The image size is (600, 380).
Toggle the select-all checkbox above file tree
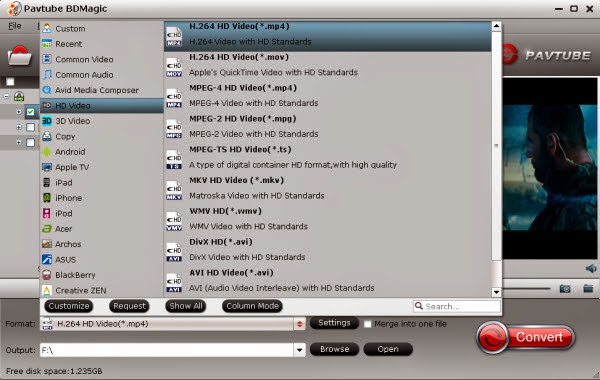(10, 82)
